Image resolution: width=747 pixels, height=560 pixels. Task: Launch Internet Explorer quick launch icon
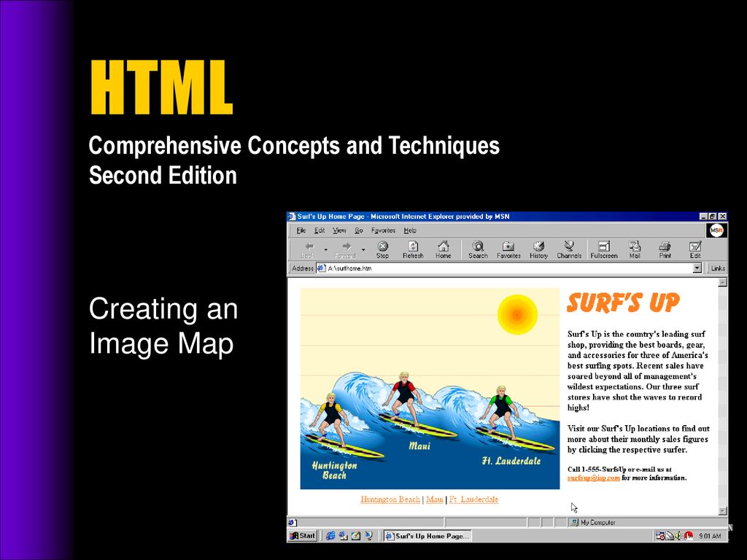[330, 536]
